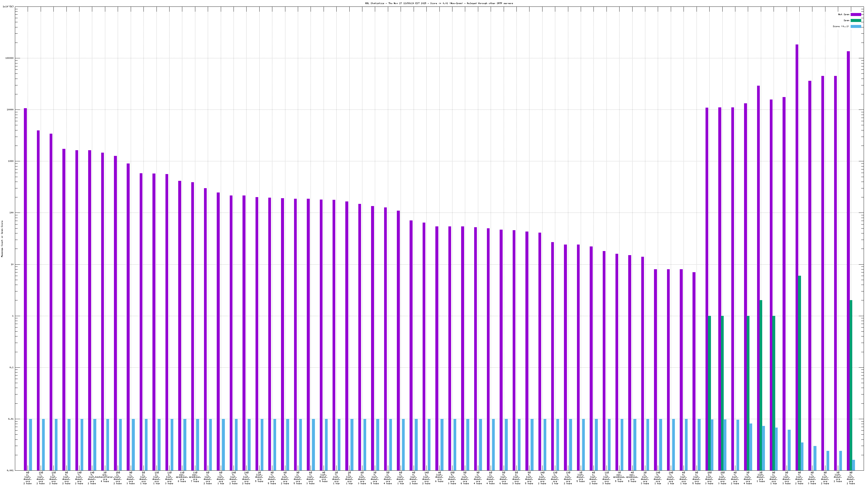The width and height of the screenshot is (868, 488).
Task: Click the RBL Statistics chart title
Action: click(x=439, y=3)
